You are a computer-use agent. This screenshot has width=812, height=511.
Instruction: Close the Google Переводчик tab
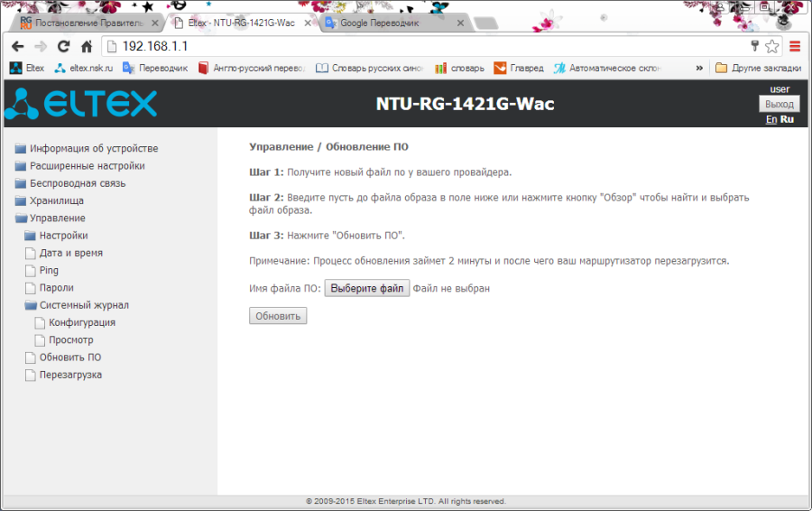pos(460,23)
